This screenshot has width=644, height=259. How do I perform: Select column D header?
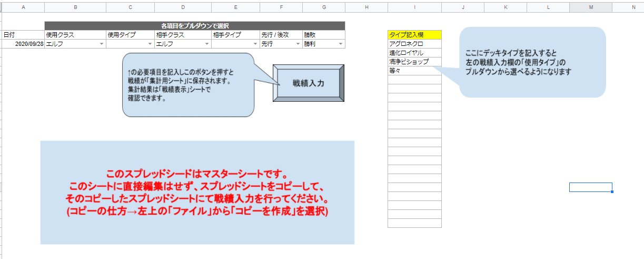point(182,6)
